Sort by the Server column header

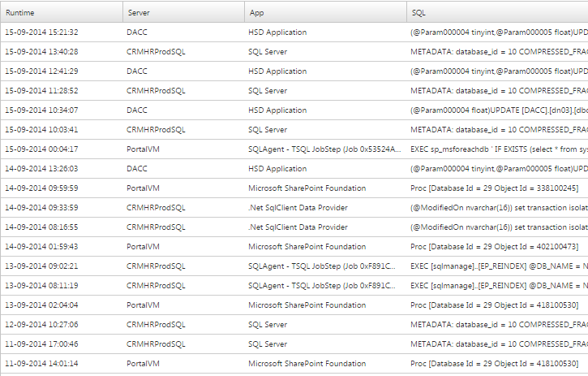pos(184,12)
